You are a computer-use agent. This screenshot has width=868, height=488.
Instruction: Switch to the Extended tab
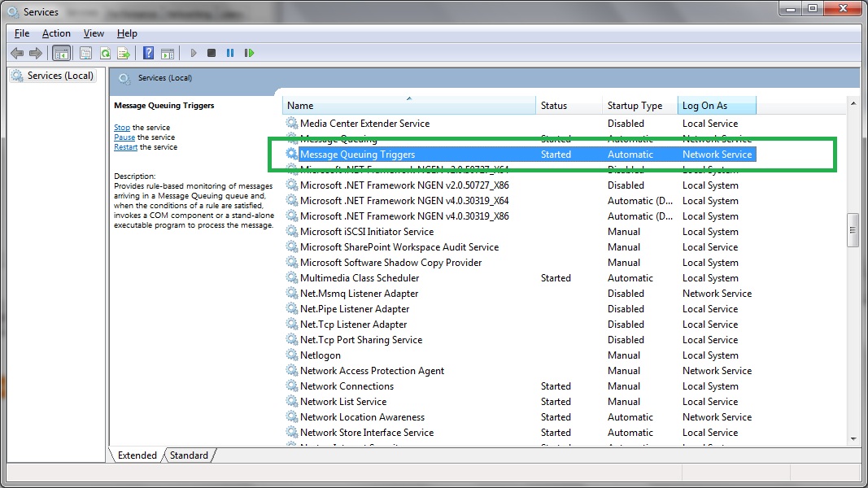tap(137, 455)
